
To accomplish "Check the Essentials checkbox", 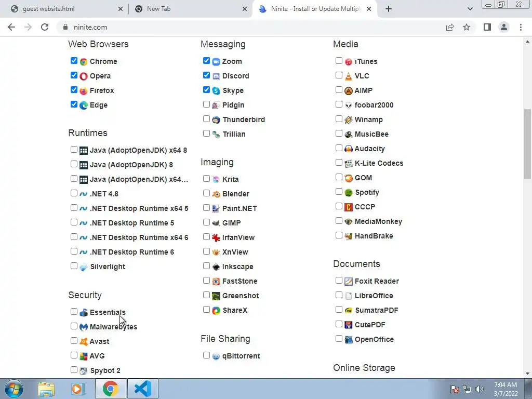I will coord(74,312).
